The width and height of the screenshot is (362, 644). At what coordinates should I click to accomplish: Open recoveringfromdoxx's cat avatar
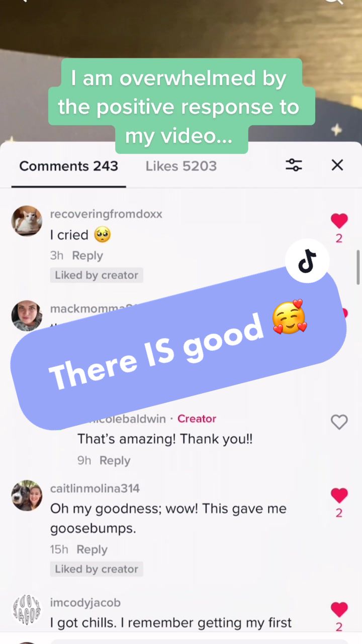tap(27, 221)
